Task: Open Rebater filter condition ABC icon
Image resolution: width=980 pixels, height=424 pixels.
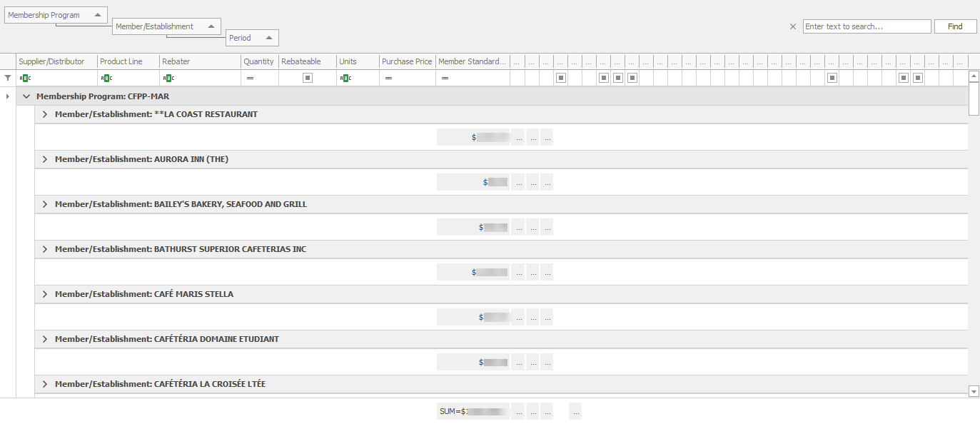Action: tap(168, 78)
